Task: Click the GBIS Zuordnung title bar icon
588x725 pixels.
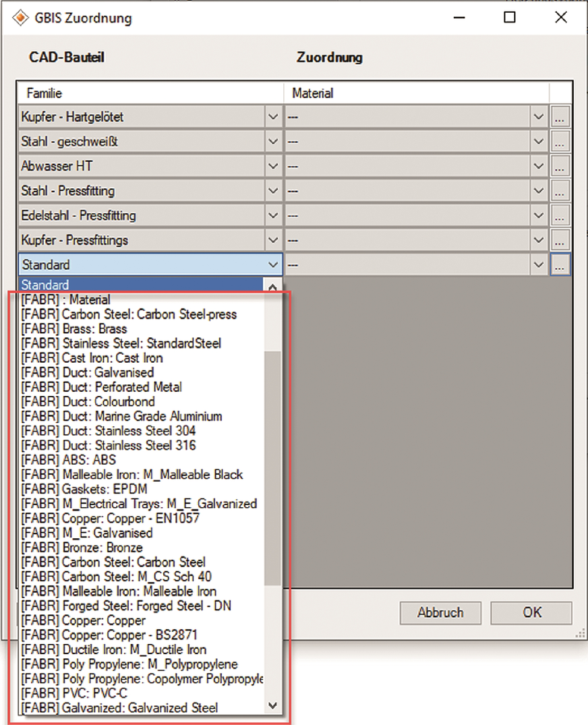Action: (21, 18)
